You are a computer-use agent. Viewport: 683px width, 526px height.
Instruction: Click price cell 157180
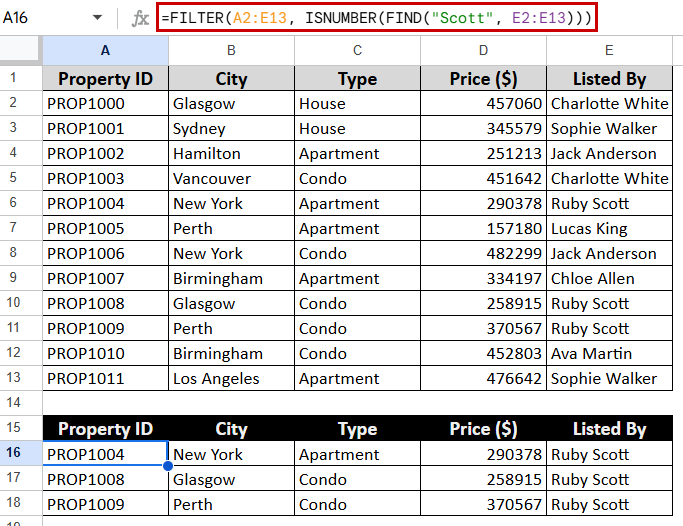(483, 228)
